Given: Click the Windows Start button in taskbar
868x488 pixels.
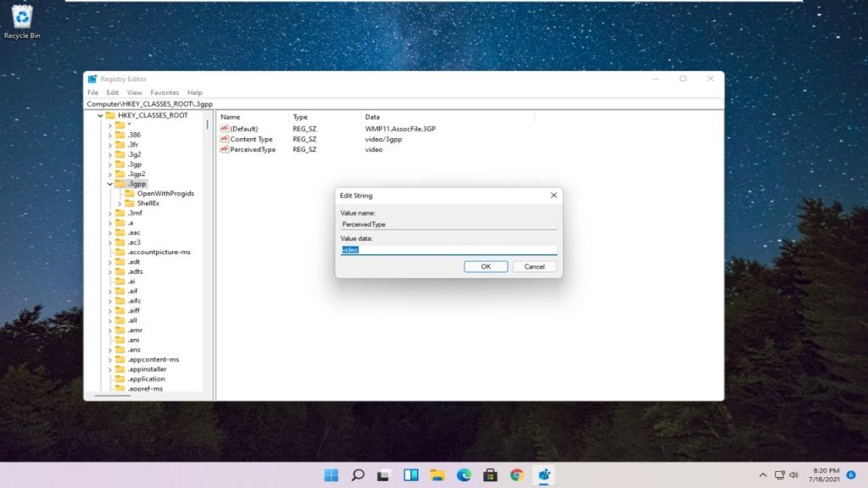Looking at the screenshot, I should pyautogui.click(x=331, y=475).
